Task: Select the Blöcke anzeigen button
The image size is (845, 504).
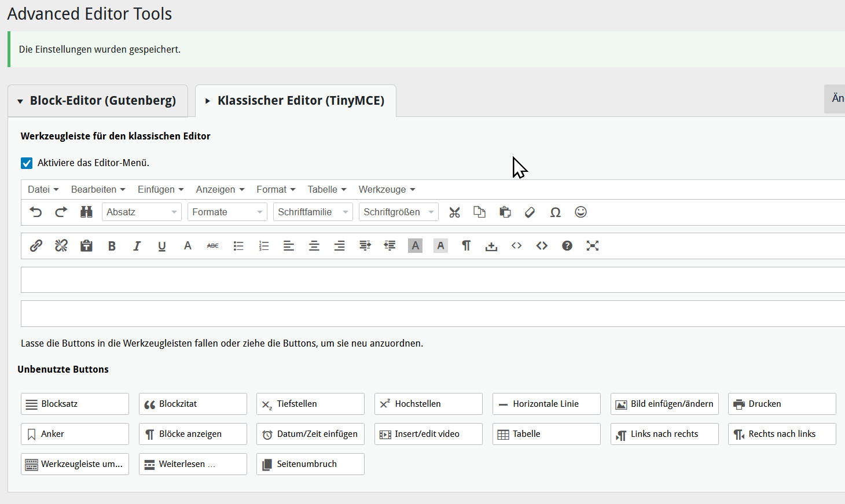Action: [x=193, y=434]
